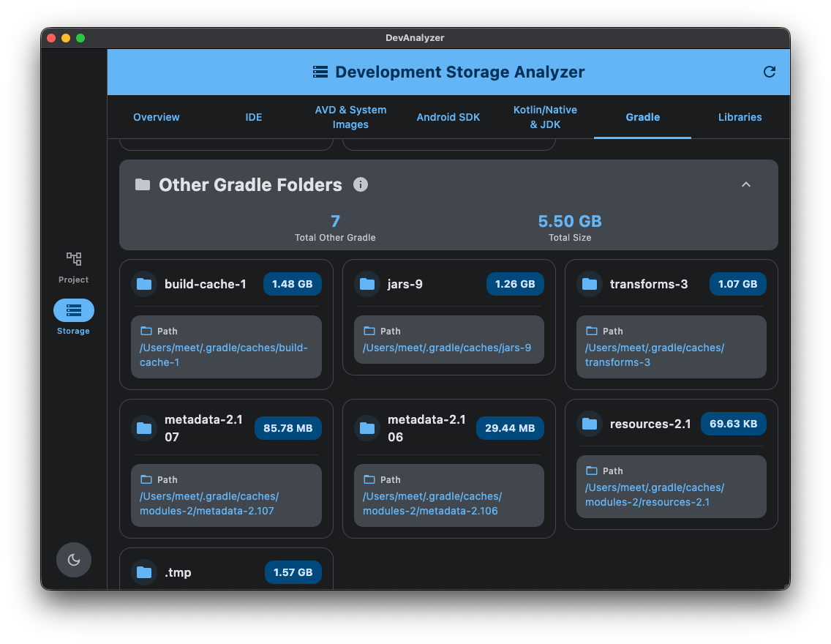Click the 1.26 GB size badge
This screenshot has width=831, height=644.
click(x=515, y=284)
